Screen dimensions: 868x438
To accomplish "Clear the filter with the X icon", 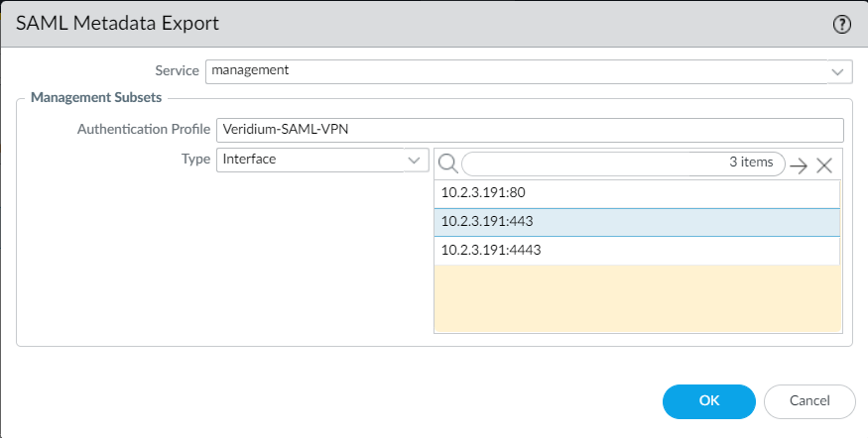I will click(x=823, y=165).
